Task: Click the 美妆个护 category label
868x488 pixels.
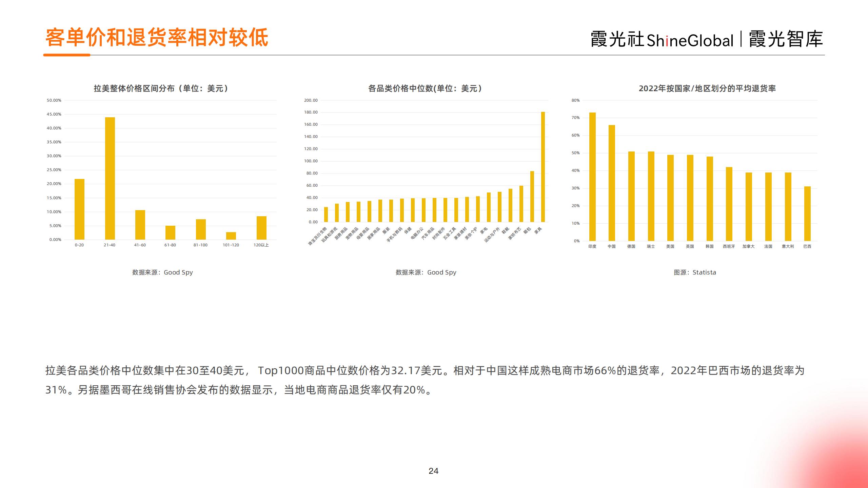Action: click(x=472, y=233)
